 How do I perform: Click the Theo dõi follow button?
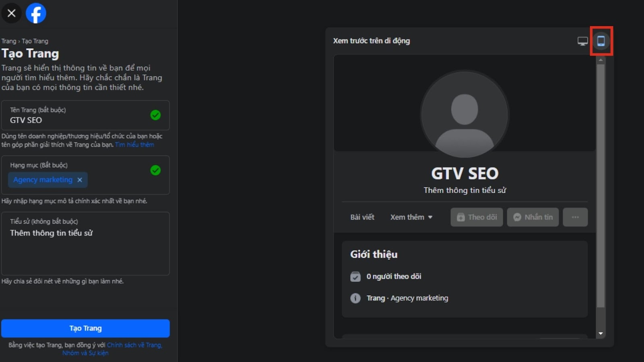coord(477,217)
